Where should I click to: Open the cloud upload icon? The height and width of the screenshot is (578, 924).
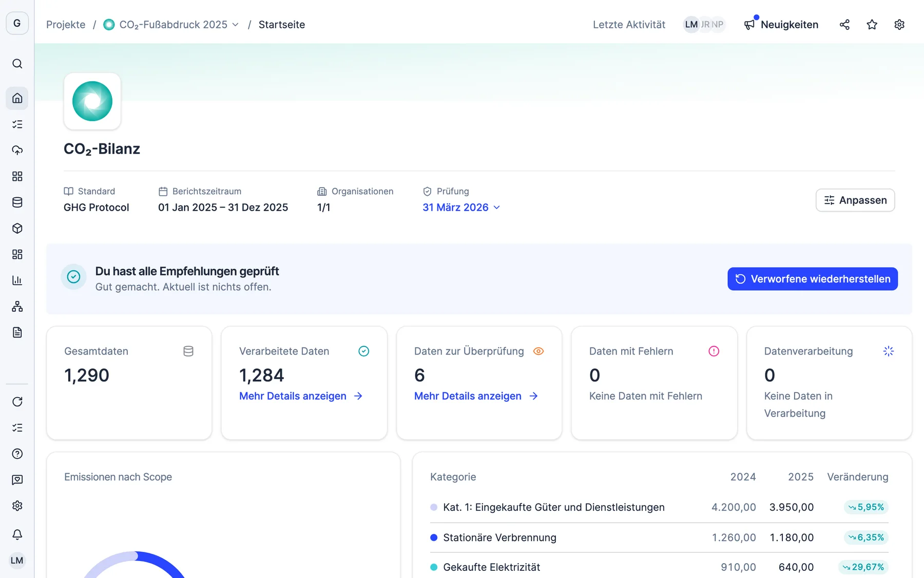click(x=17, y=150)
